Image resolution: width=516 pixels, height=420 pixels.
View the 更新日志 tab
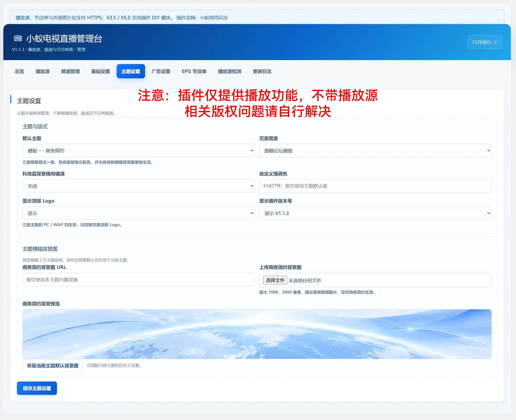coord(262,71)
